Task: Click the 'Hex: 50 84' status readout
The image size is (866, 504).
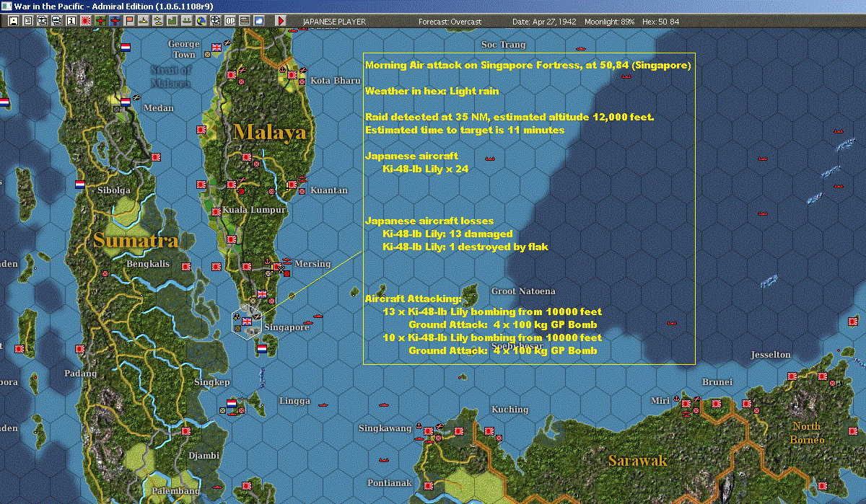Action: (660, 22)
